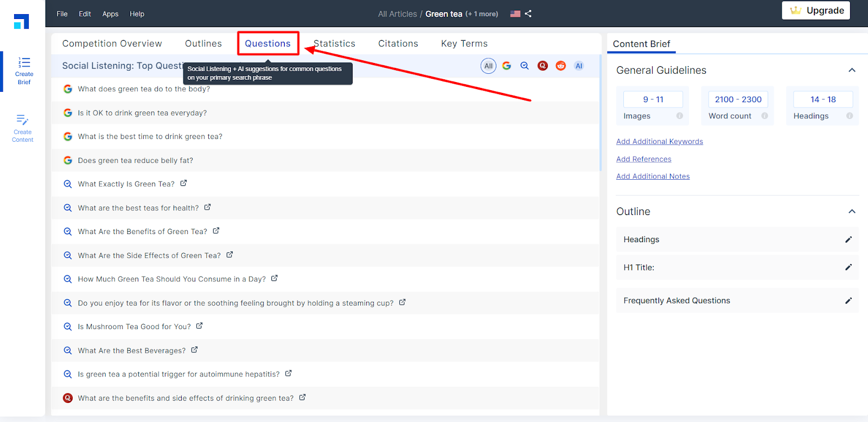
Task: Edit the Frequently Asked Questions section
Action: [848, 300]
